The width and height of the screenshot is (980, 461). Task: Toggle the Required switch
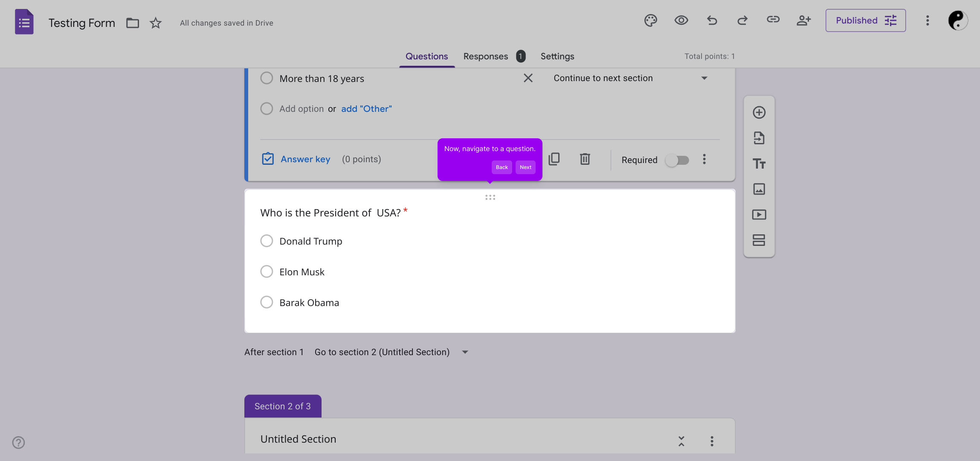click(x=677, y=160)
